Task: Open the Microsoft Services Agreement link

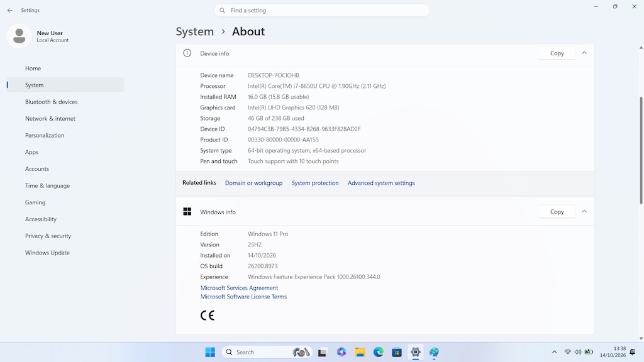Action: (x=239, y=288)
